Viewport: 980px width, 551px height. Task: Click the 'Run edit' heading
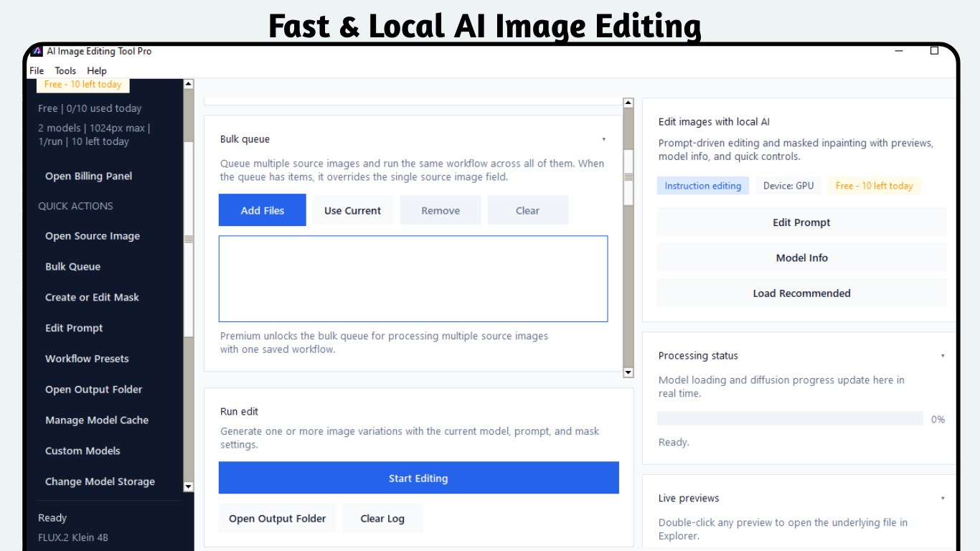point(239,412)
